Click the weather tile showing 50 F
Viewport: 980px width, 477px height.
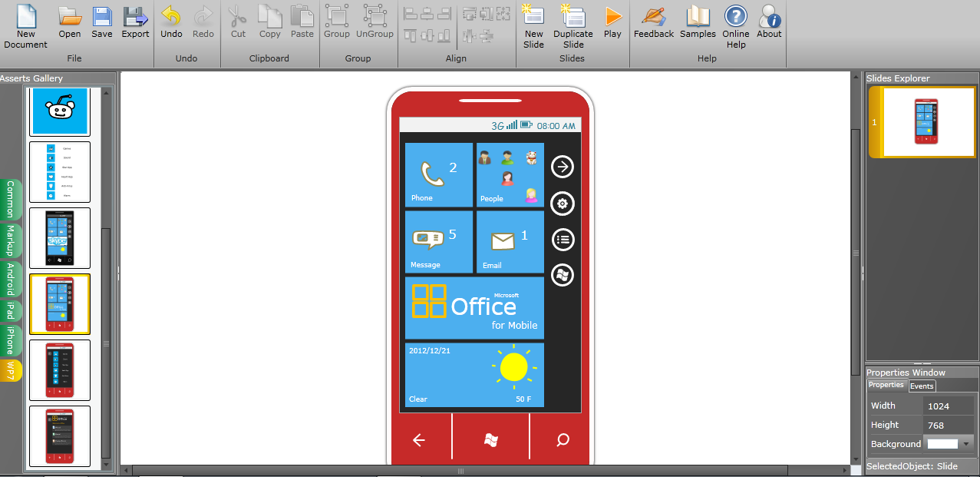pos(474,375)
